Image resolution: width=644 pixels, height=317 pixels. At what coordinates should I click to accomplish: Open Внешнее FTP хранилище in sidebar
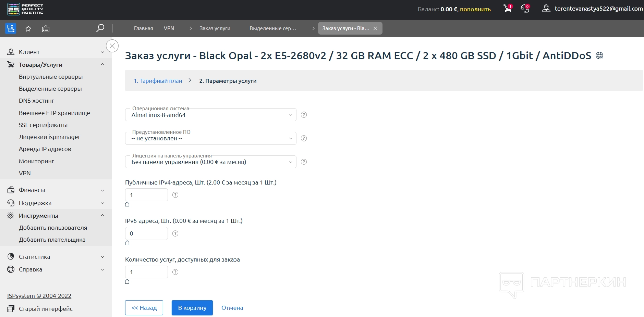point(54,113)
